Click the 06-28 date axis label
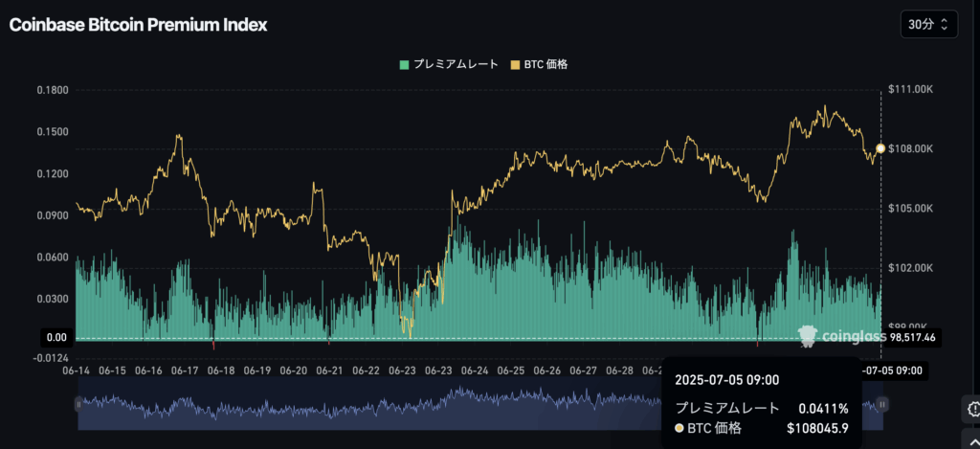 620,370
